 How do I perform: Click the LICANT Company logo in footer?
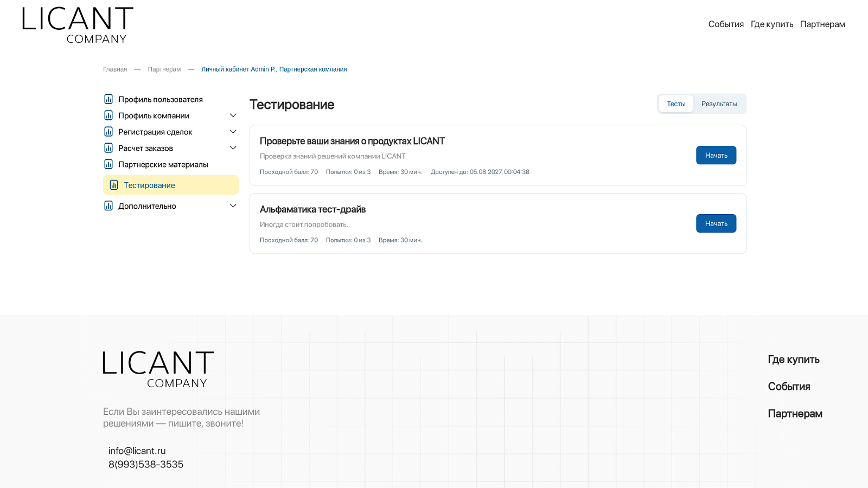coord(158,369)
